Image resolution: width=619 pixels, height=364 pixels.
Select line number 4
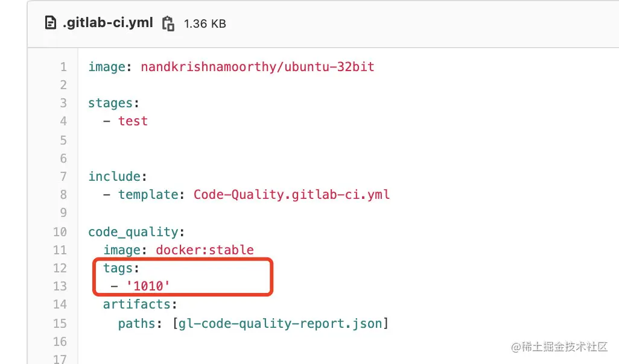(63, 121)
